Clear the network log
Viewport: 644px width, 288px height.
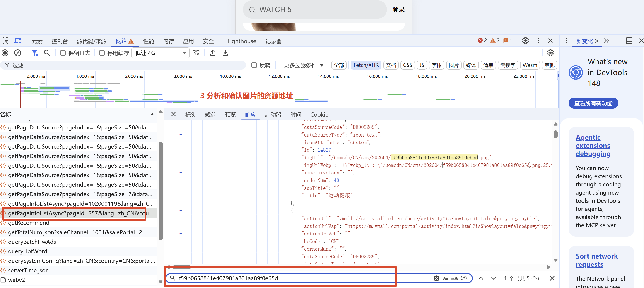pos(17,53)
